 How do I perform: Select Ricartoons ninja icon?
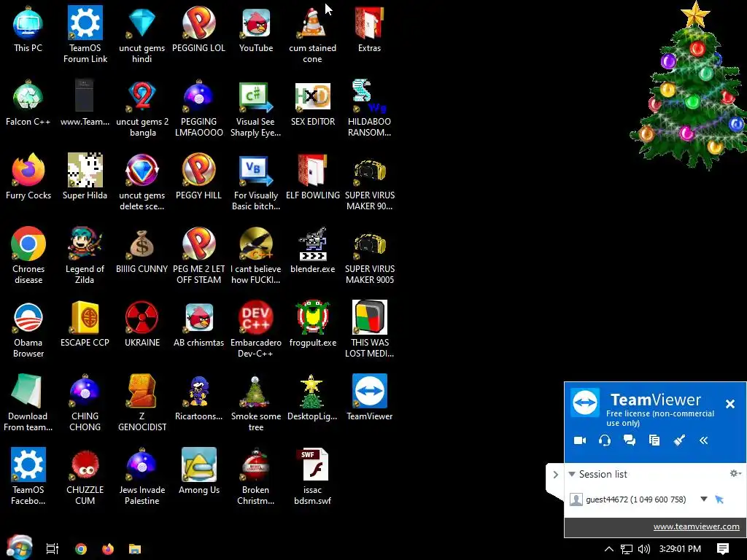tap(198, 397)
